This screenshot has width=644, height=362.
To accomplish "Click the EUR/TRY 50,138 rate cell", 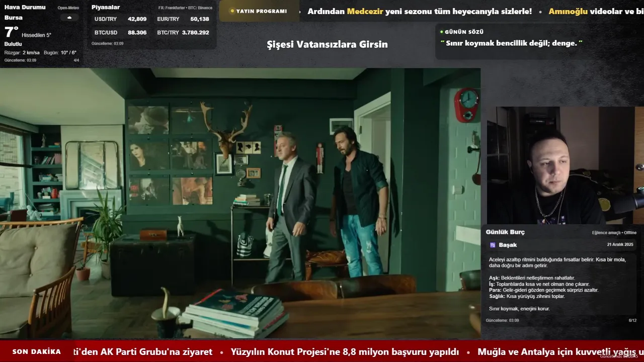I will coord(183,19).
